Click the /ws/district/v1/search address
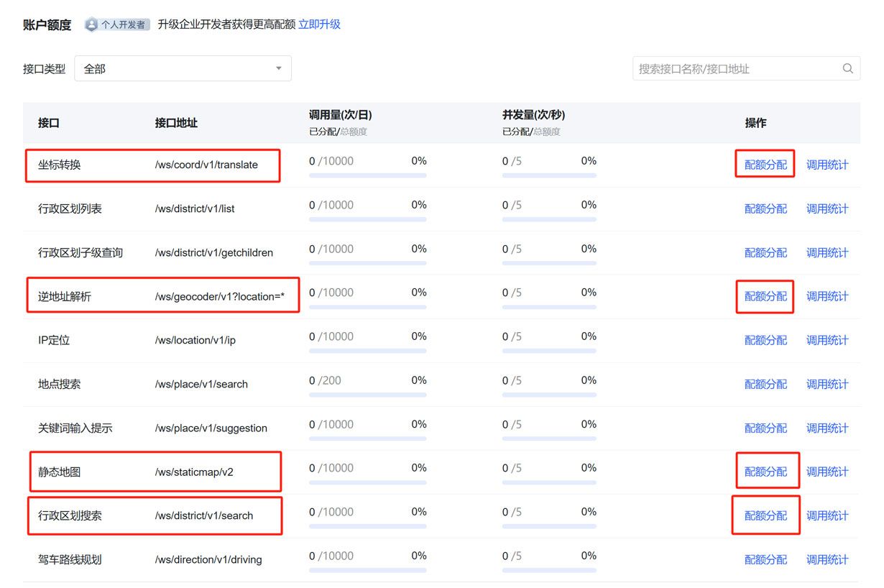The height and width of the screenshot is (588, 884). [204, 515]
